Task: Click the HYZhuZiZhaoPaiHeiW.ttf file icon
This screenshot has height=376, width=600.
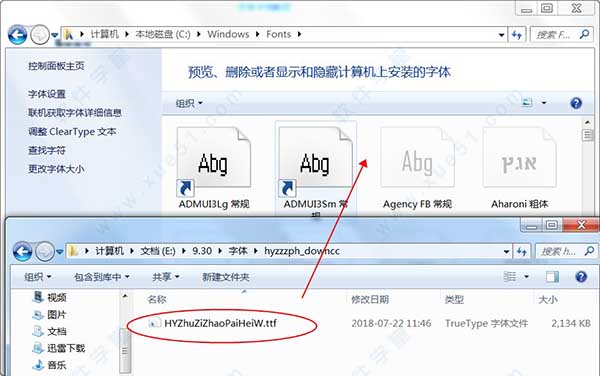Action: 154,323
